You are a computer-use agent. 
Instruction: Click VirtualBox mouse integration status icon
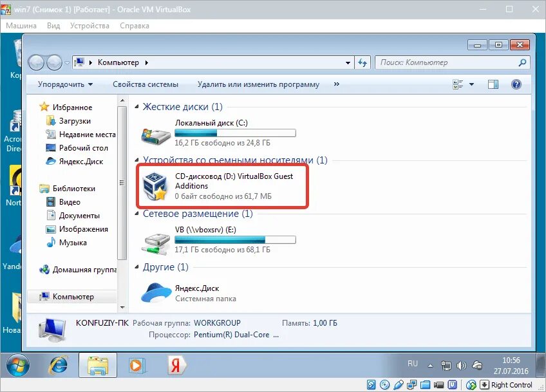[471, 385]
